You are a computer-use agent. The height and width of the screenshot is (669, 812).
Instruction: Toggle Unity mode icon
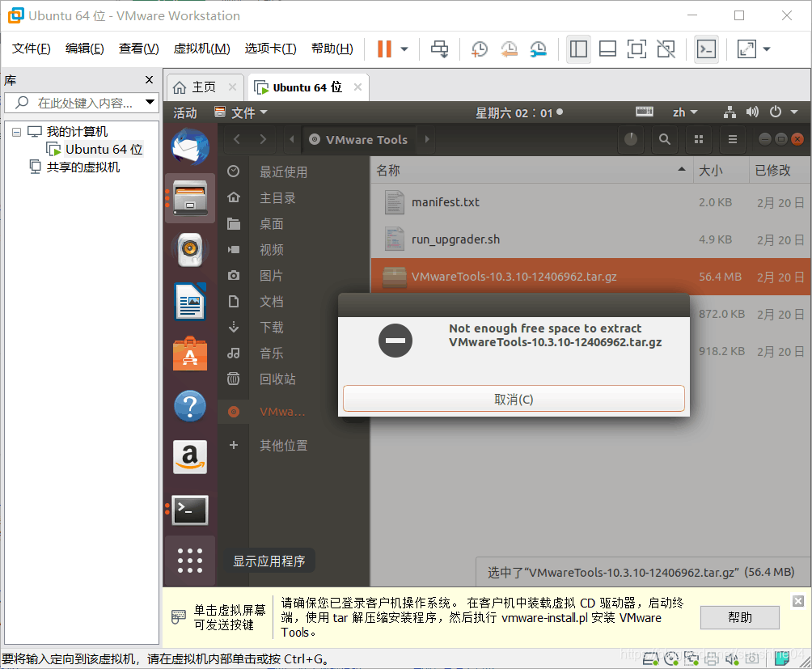click(666, 49)
